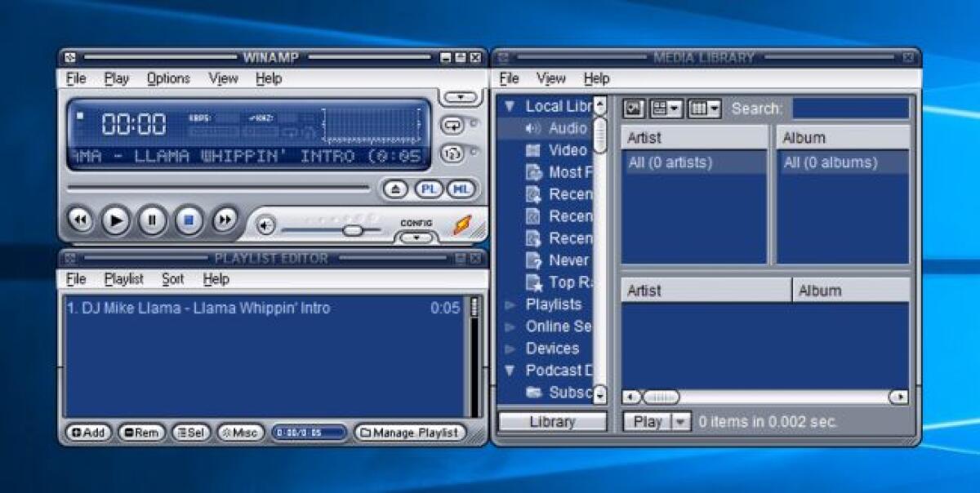980x493 pixels.
Task: Collapse the Local Library tree section
Action: point(509,106)
